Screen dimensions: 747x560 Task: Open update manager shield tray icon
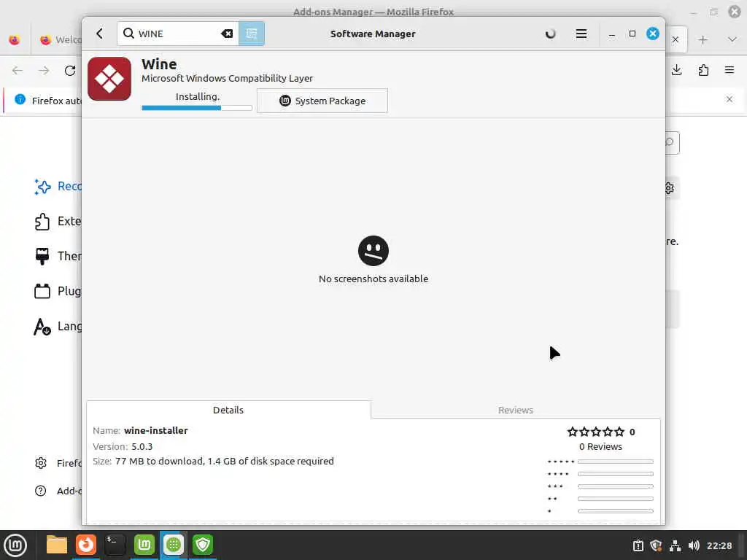pos(656,545)
